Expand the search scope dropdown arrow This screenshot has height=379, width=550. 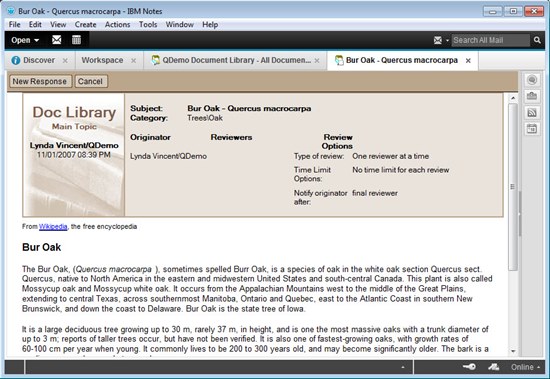(447, 41)
